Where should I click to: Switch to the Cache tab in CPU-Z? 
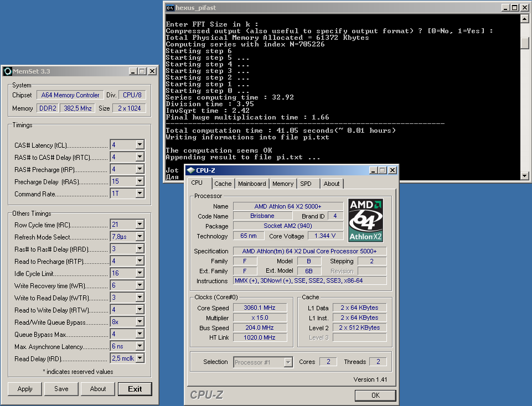[223, 184]
